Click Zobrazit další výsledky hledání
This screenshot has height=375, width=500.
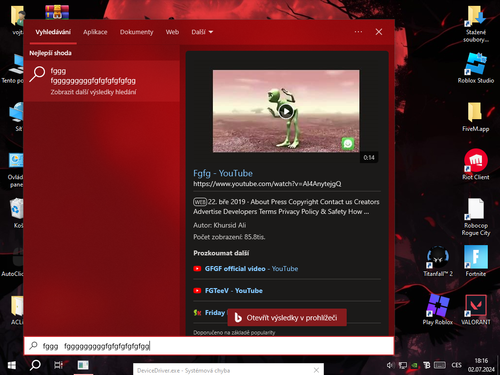[93, 92]
